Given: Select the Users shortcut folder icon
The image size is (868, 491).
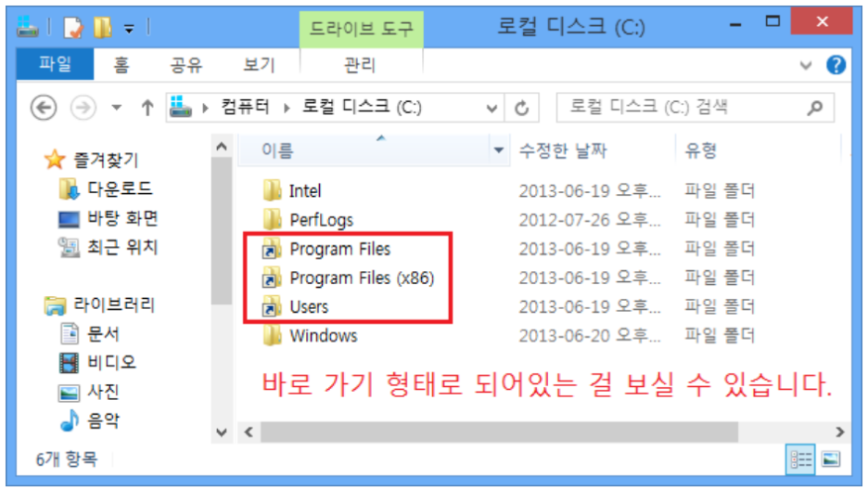Looking at the screenshot, I should tap(271, 306).
